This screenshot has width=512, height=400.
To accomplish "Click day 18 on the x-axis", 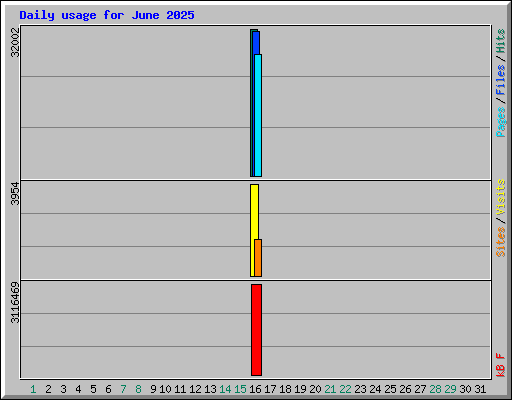I will tap(285, 389).
